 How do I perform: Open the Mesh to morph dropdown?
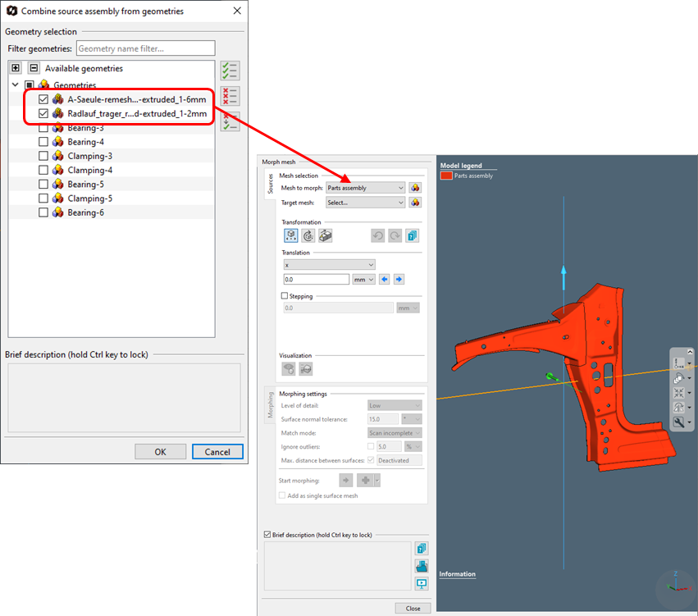(x=366, y=188)
